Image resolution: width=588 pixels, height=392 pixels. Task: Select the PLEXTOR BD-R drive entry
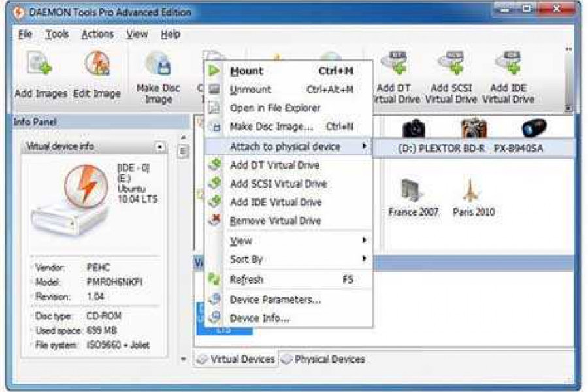[470, 148]
